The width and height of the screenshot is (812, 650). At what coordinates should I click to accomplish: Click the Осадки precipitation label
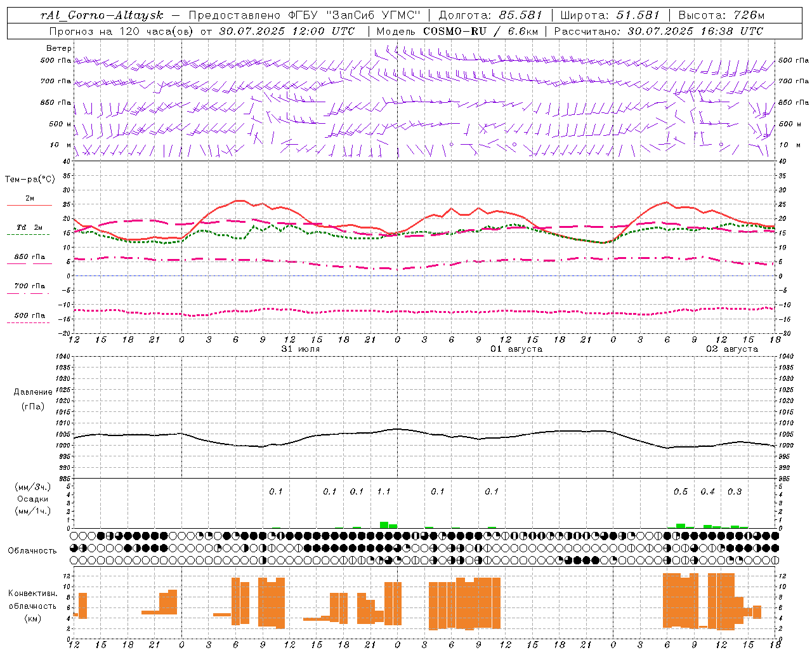pos(33,499)
